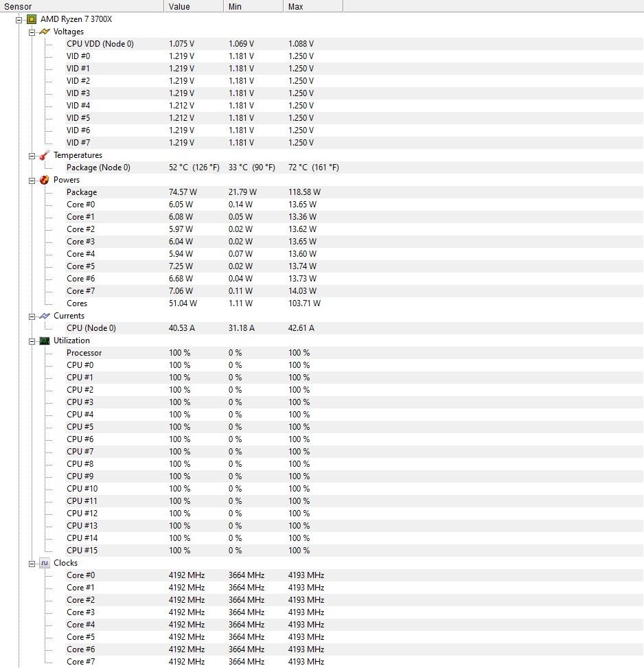Screen dimensions: 644x668
Task: Click the Voltages lightning icon
Action: click(x=45, y=32)
